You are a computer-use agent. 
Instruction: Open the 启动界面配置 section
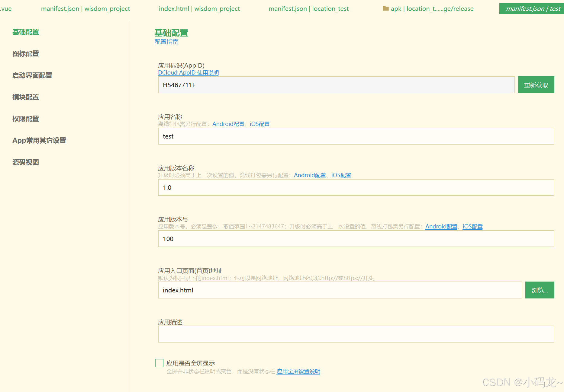point(32,75)
